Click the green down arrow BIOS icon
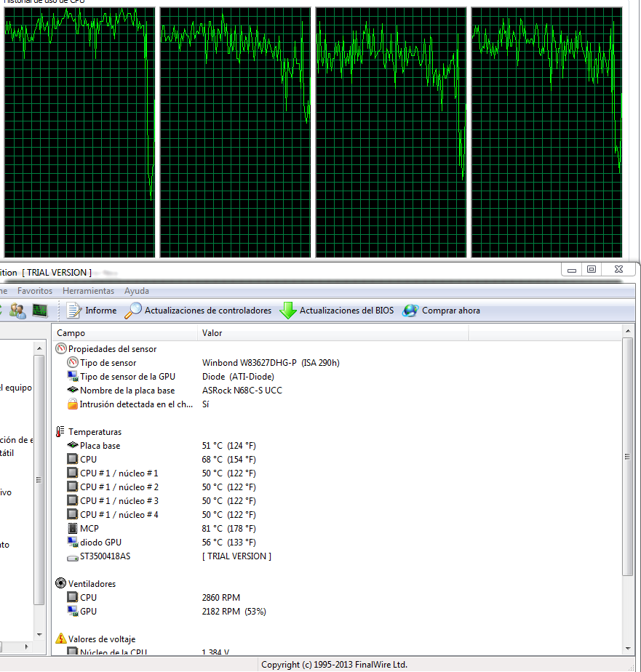Screen dimensions: 641x672 point(287,311)
